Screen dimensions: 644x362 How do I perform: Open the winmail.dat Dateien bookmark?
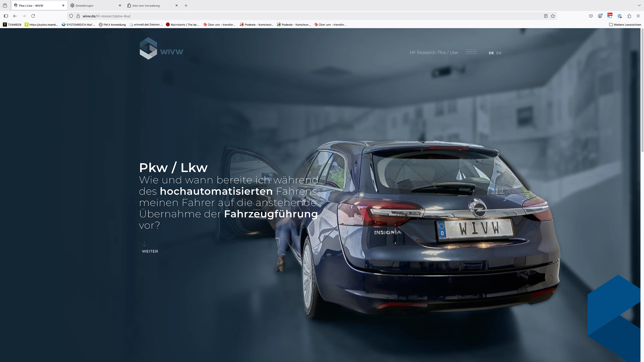[146, 25]
